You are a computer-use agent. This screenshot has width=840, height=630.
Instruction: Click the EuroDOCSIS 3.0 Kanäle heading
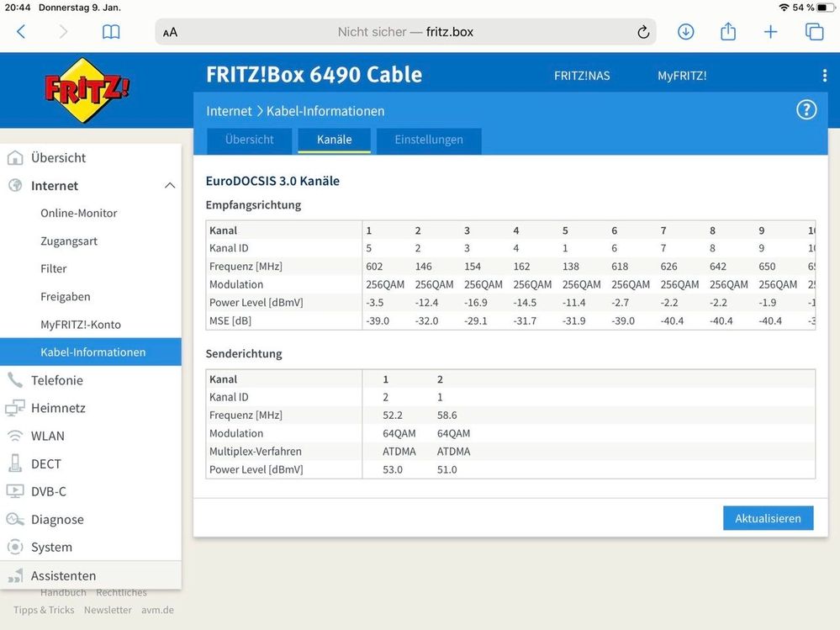click(272, 181)
